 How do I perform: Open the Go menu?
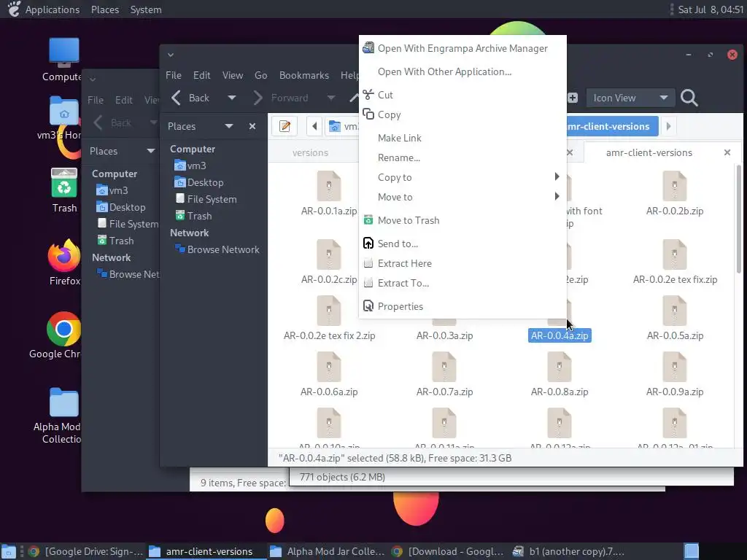point(260,75)
